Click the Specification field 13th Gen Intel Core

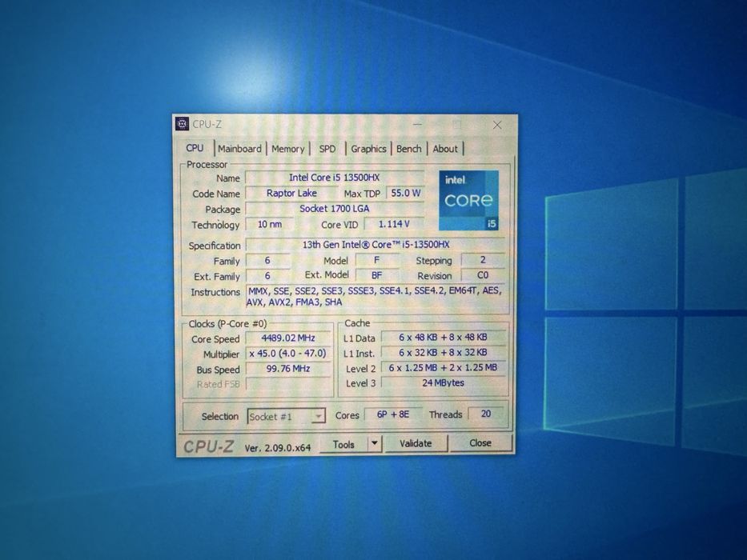tap(376, 245)
